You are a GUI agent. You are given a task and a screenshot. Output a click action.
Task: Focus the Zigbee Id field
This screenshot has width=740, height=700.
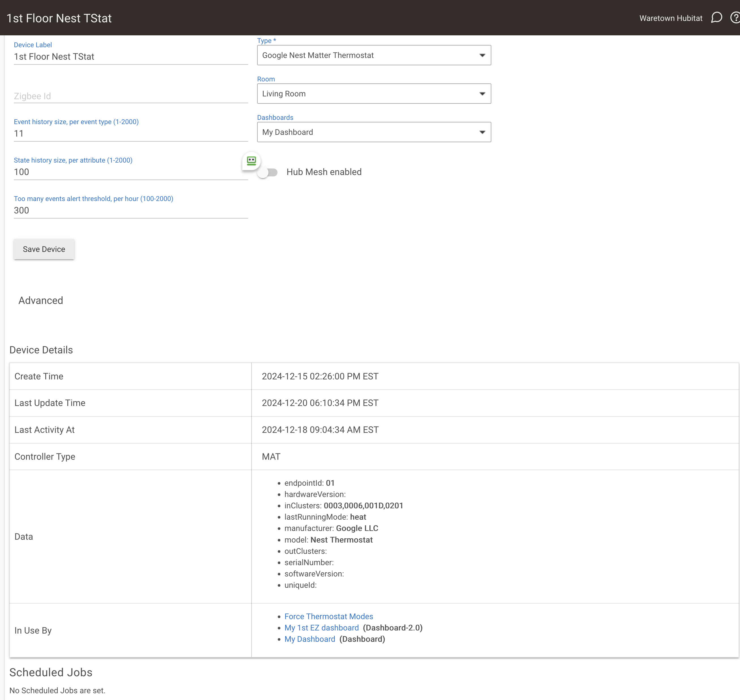131,96
